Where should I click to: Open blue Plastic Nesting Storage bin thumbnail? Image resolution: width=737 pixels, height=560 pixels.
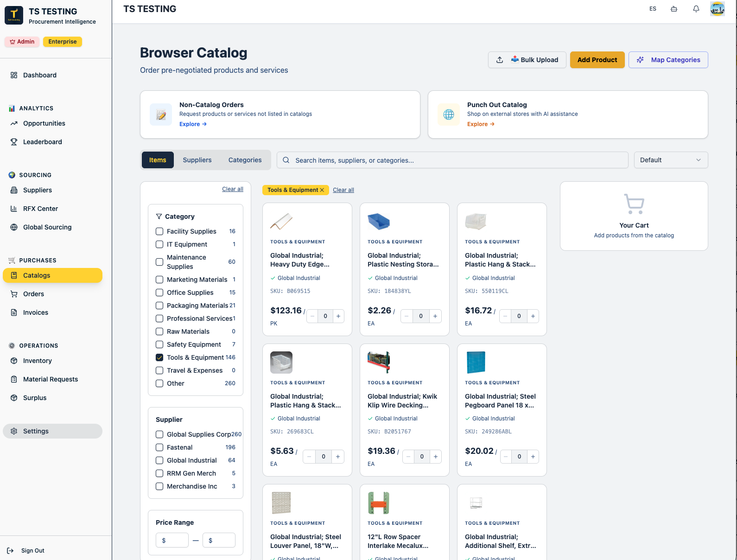(379, 222)
